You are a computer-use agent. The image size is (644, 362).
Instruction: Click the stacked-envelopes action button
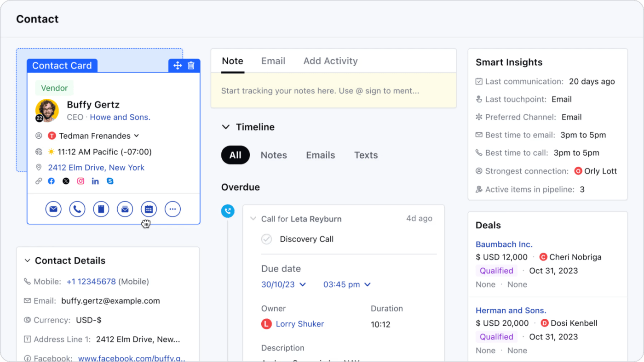click(x=125, y=209)
